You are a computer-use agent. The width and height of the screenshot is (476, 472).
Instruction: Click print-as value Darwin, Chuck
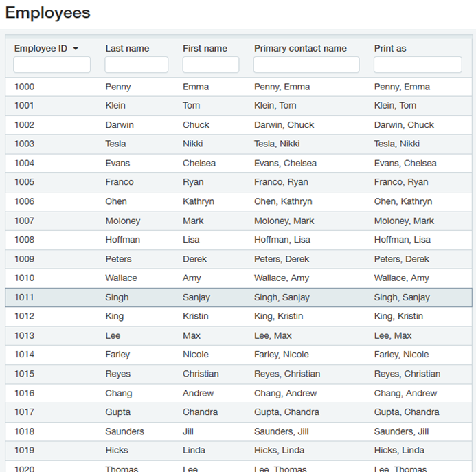coord(404,125)
